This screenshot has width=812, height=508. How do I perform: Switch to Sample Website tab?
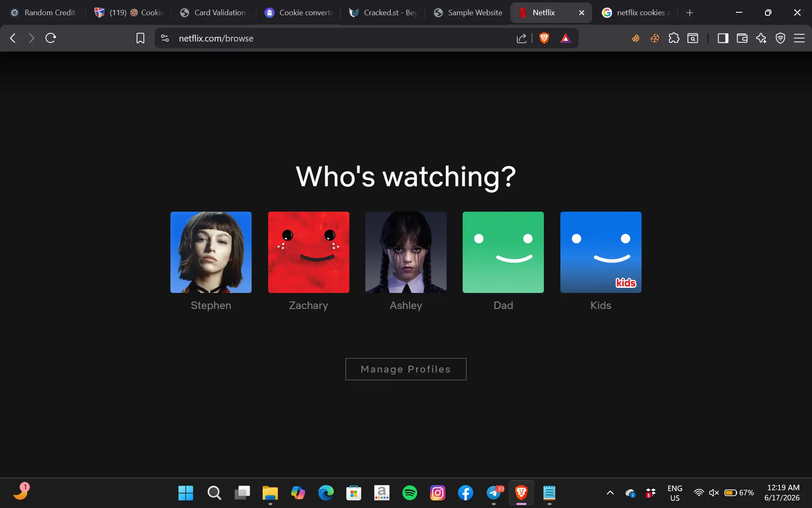click(x=468, y=13)
